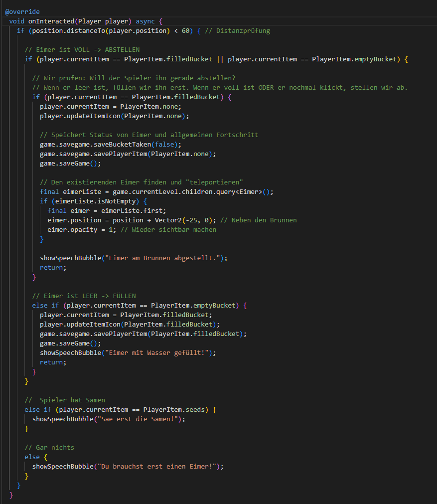Click the 'Eimer ist VOLL -> ABSTELLEN' comment
Viewport: 437px width, 504px height.
pyautogui.click(x=82, y=50)
